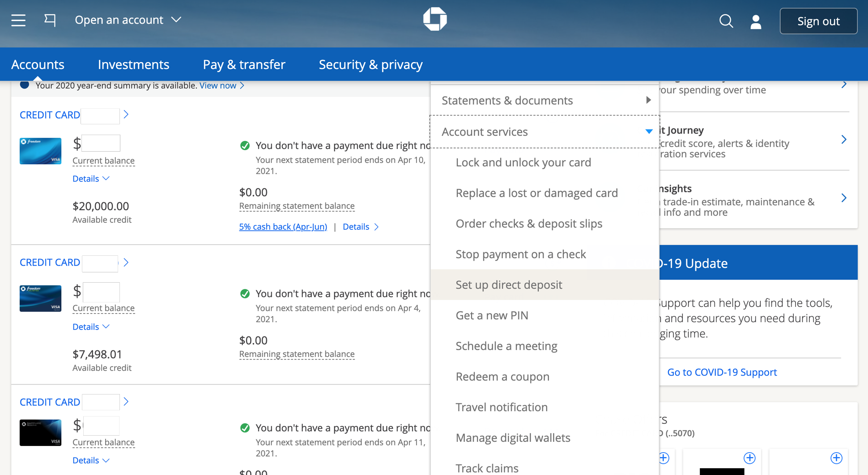Image resolution: width=868 pixels, height=475 pixels.
Task: Expand Details for the first Freedom card
Action: point(91,178)
